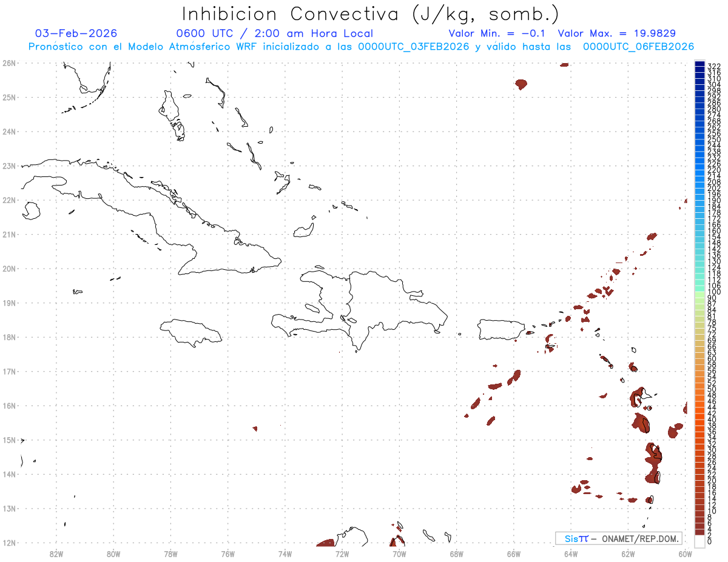728x562 pixels.
Task: Click the '18N' latitude label
Action: [x=9, y=337]
